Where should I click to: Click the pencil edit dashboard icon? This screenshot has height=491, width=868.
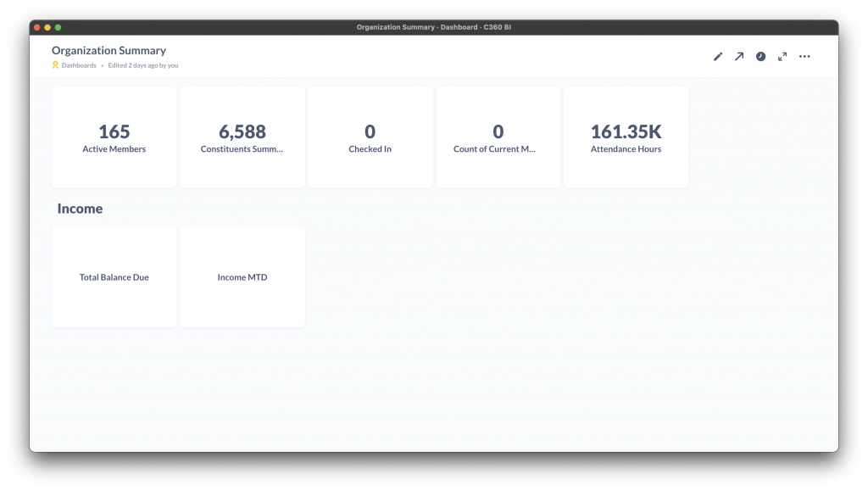(x=717, y=57)
